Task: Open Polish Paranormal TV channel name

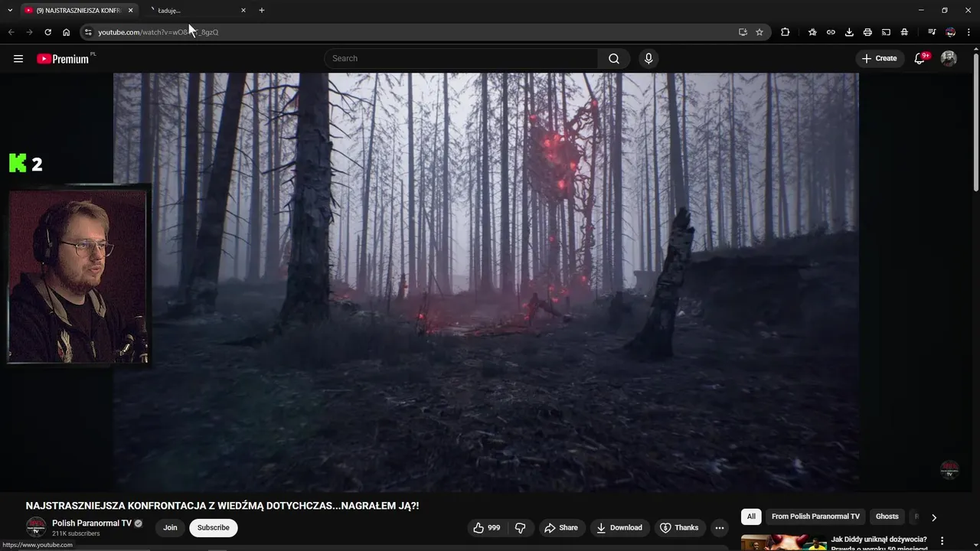Action: coord(92,523)
